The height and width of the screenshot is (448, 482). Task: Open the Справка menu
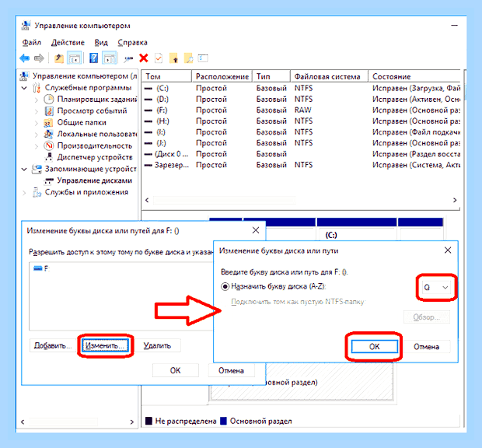pyautogui.click(x=133, y=43)
